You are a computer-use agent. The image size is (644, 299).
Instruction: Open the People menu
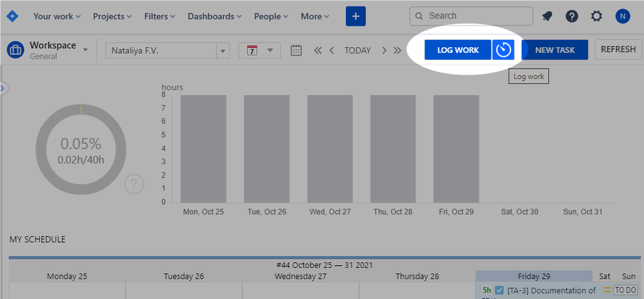point(271,16)
